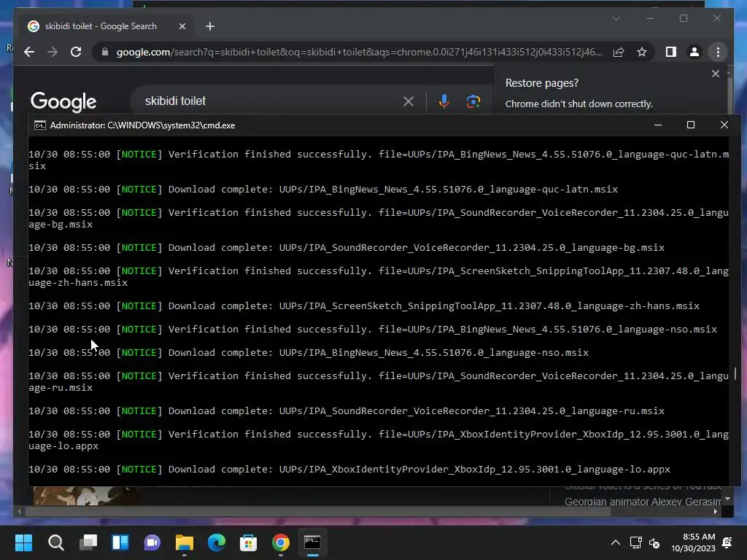Switch to Chrome via taskbar icon
This screenshot has width=747, height=560.
[x=281, y=542]
